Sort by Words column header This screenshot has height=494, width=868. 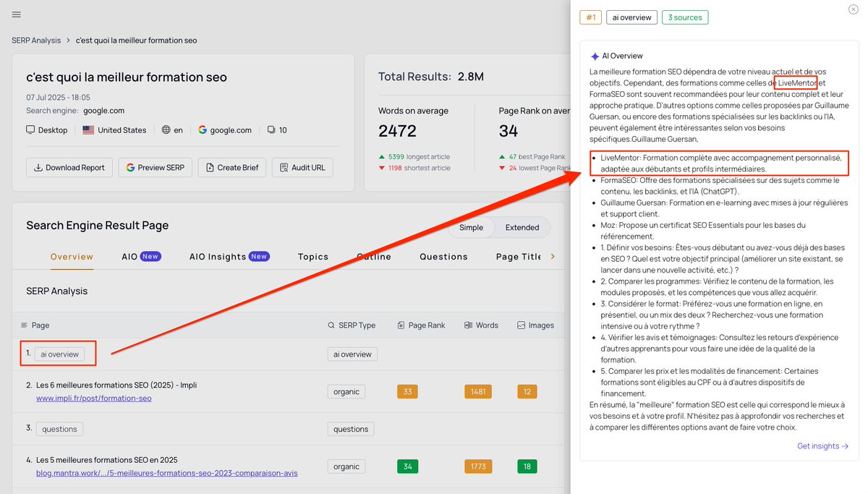(481, 325)
